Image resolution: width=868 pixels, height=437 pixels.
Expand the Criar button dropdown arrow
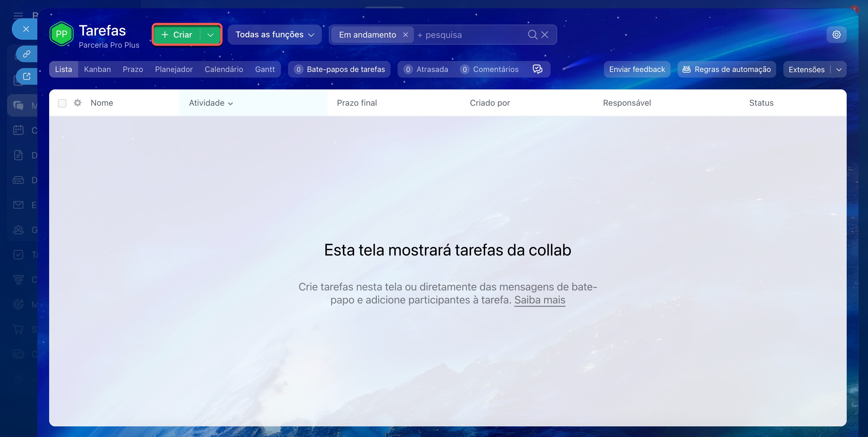(210, 35)
